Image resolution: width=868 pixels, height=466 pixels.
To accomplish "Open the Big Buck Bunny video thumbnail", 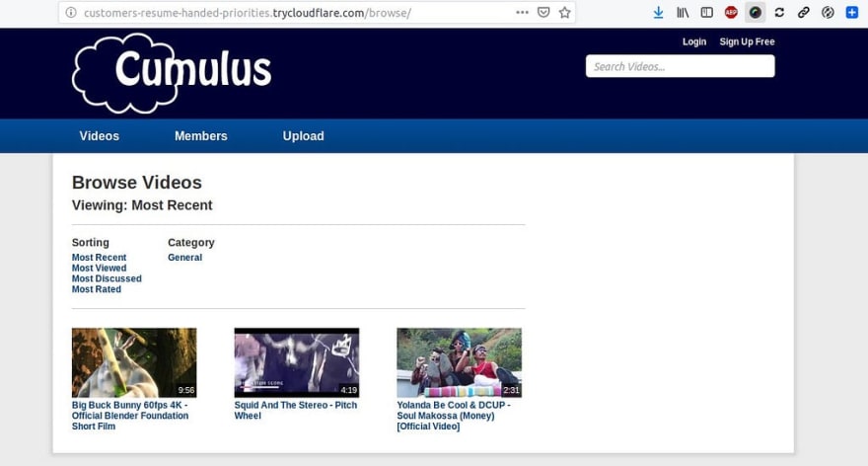I will [x=134, y=362].
